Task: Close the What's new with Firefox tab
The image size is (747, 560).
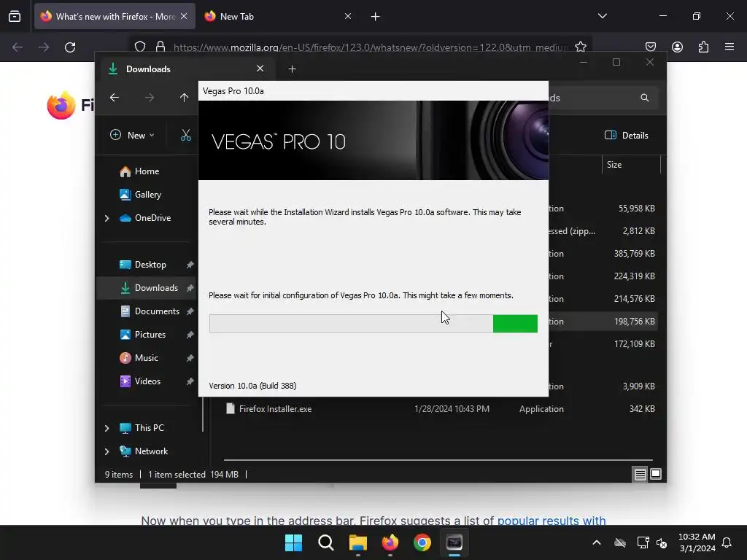Action: tap(184, 17)
